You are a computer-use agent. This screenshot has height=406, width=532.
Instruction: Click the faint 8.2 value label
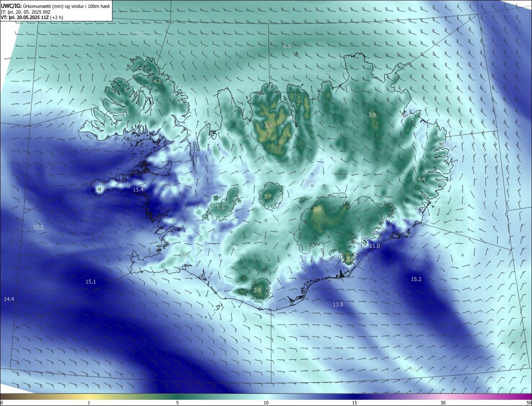[x=140, y=34]
